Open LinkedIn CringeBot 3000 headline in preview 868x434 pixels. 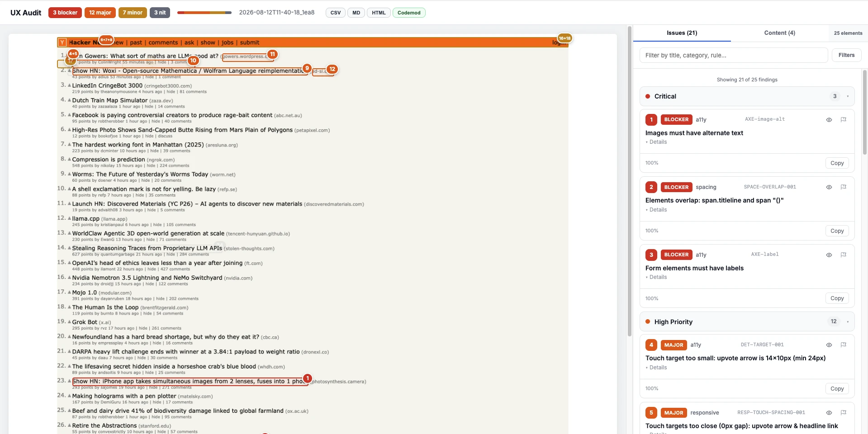(107, 85)
